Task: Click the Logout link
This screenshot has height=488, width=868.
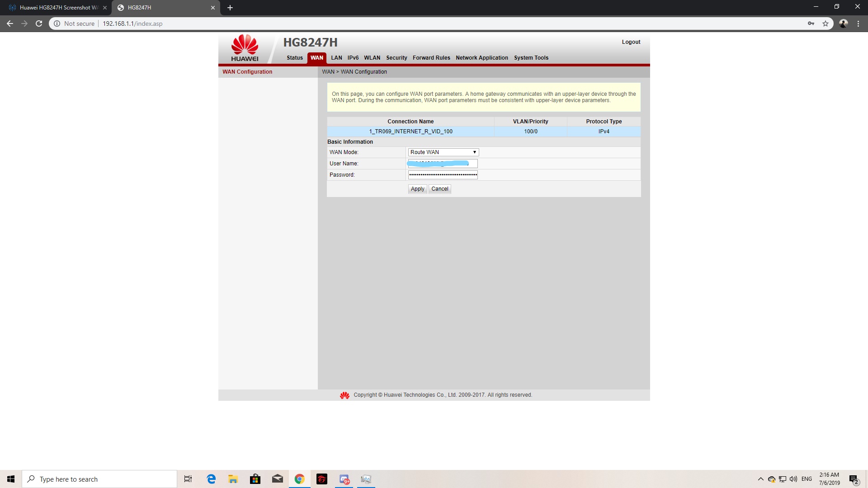Action: tap(631, 42)
